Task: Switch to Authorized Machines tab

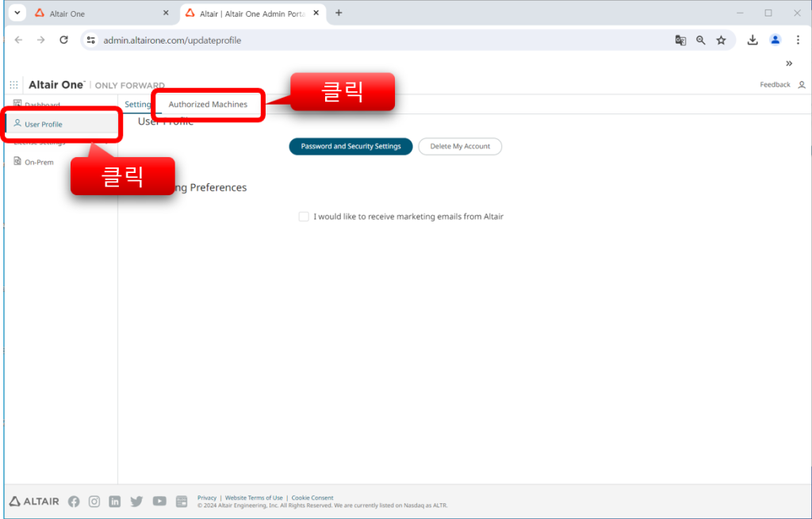Action: point(208,104)
